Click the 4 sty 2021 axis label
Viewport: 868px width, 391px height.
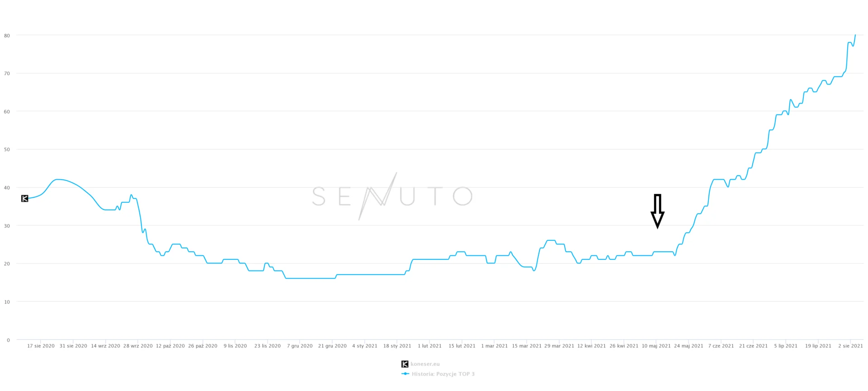365,346
